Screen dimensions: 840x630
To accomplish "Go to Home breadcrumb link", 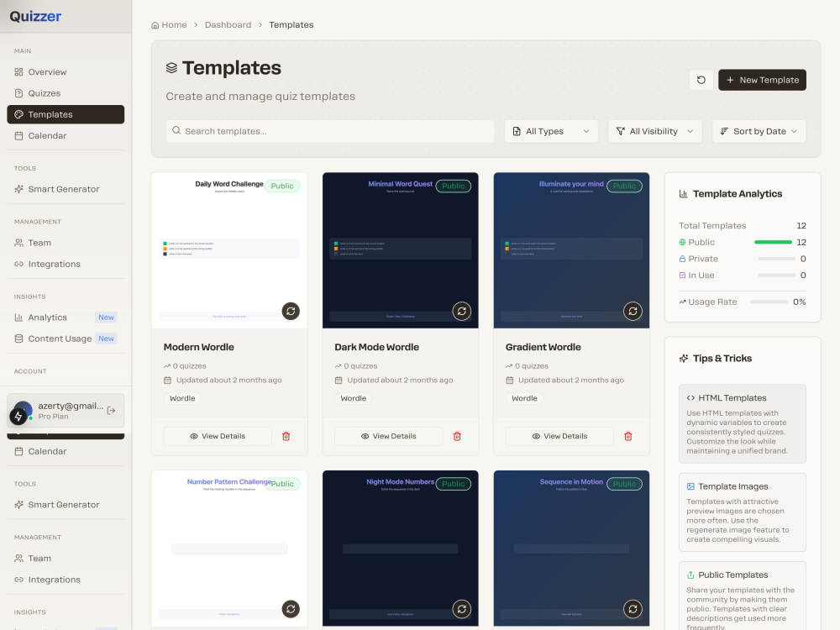I will coord(170,25).
